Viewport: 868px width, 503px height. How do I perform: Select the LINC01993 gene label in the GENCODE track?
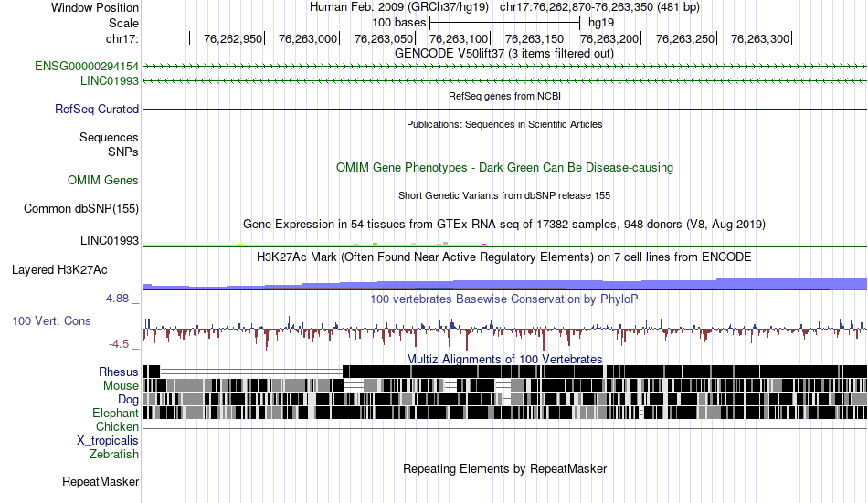[x=110, y=80]
